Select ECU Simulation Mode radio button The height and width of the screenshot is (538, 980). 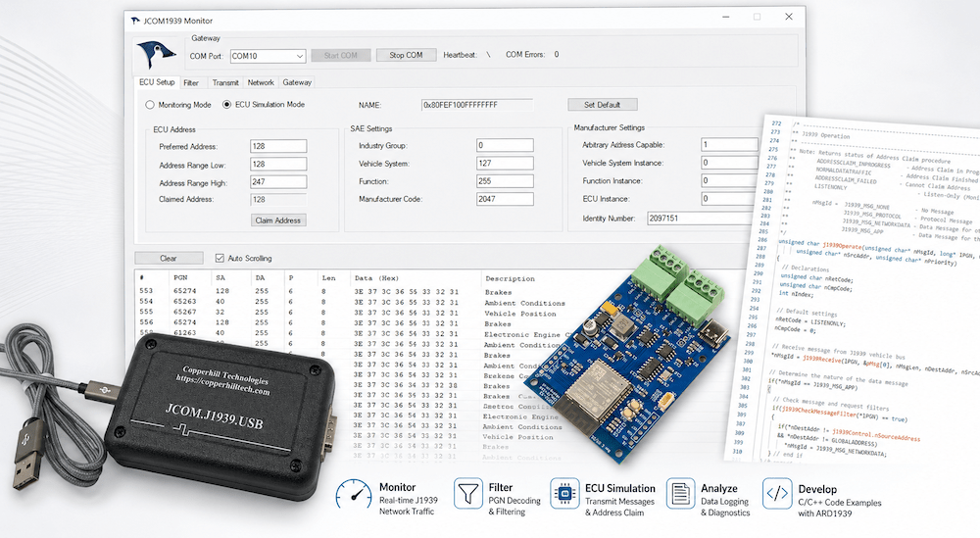pos(227,104)
